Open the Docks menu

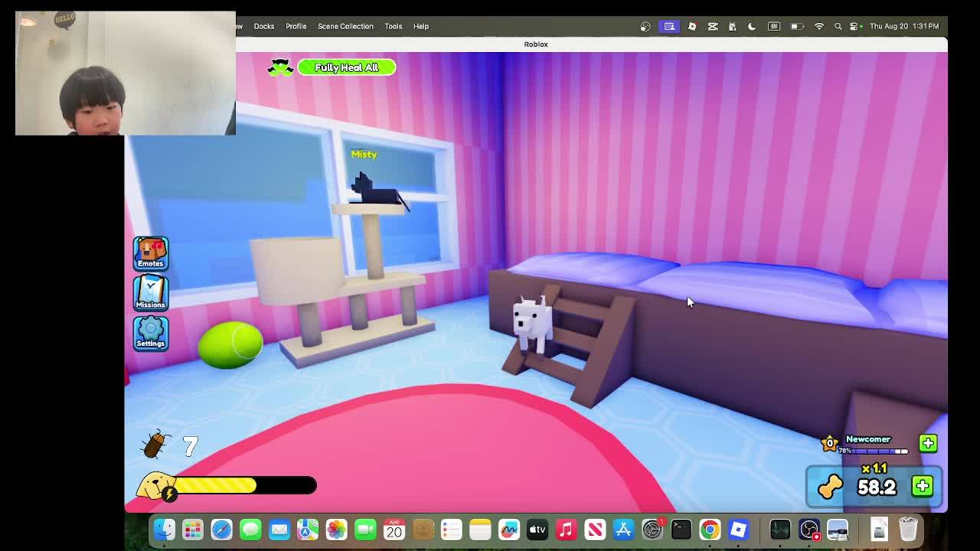pyautogui.click(x=264, y=26)
